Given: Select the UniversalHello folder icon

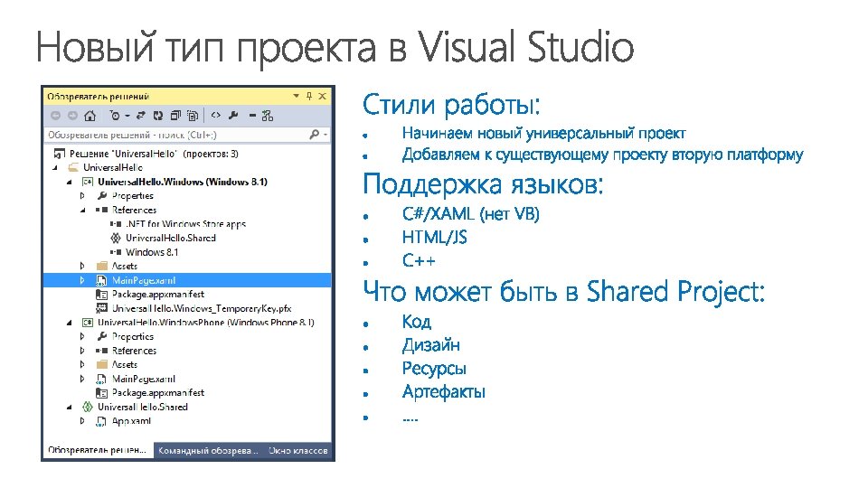Looking at the screenshot, I should click(73, 168).
